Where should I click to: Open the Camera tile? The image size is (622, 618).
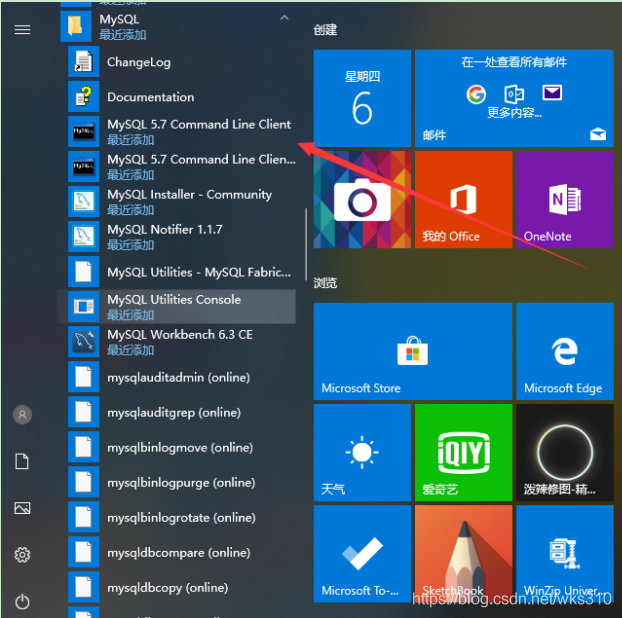[362, 200]
